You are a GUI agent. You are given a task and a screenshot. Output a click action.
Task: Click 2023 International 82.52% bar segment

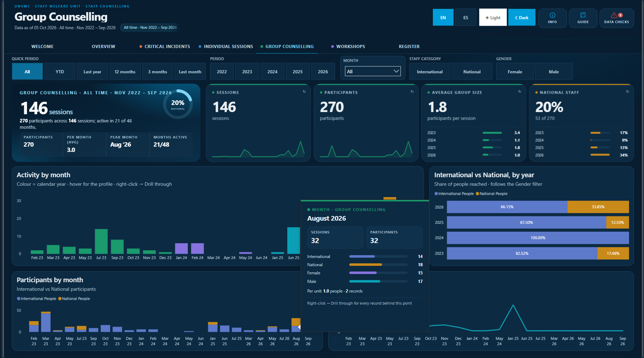pos(522,253)
